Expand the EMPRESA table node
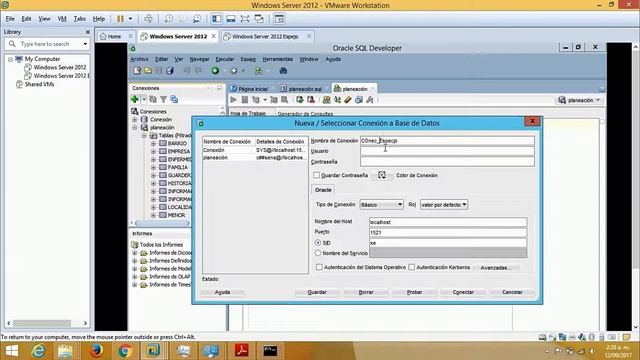The width and height of the screenshot is (640, 360). (x=153, y=151)
